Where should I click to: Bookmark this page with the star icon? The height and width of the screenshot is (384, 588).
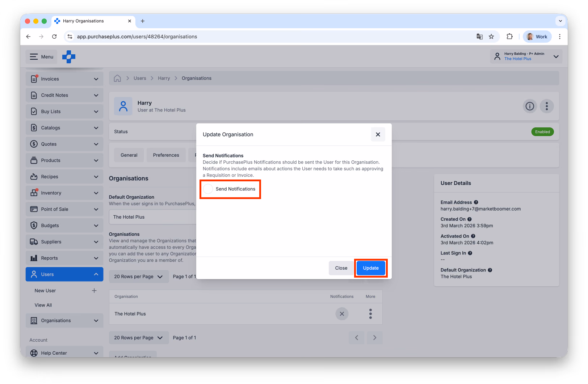click(x=491, y=37)
